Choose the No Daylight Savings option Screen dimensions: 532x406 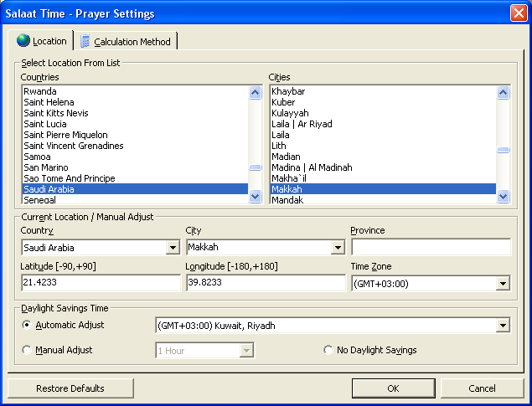pos(328,350)
